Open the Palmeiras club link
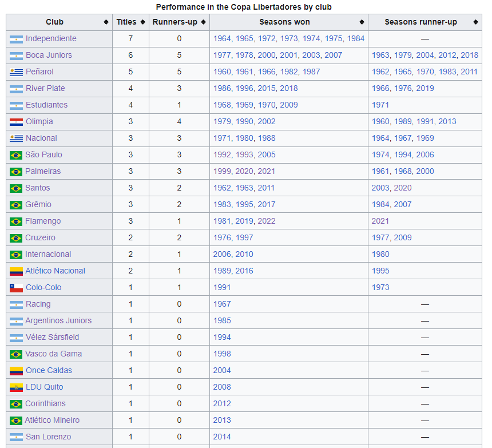 pos(43,171)
